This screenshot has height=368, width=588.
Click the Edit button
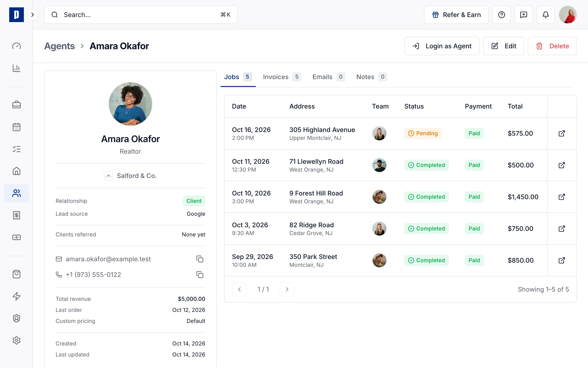click(x=503, y=46)
